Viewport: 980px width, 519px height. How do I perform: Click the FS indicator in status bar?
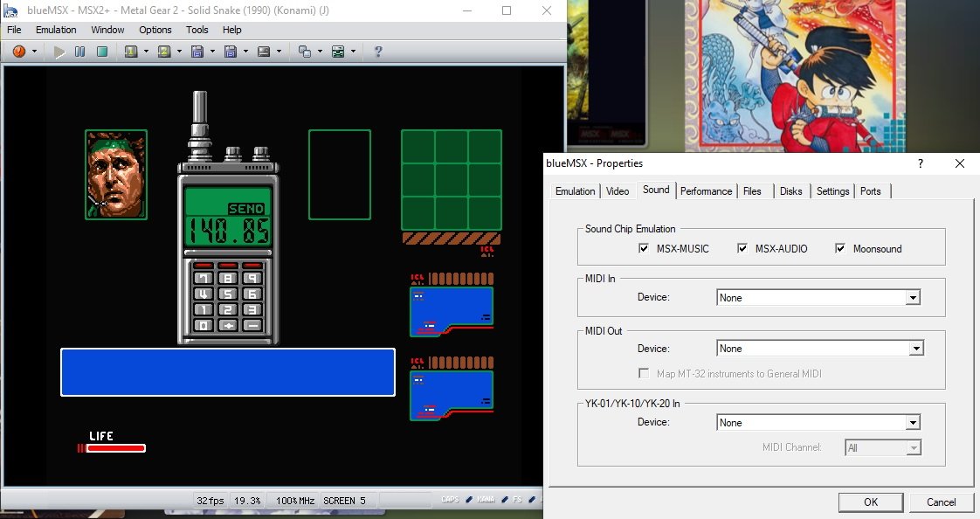[x=517, y=500]
